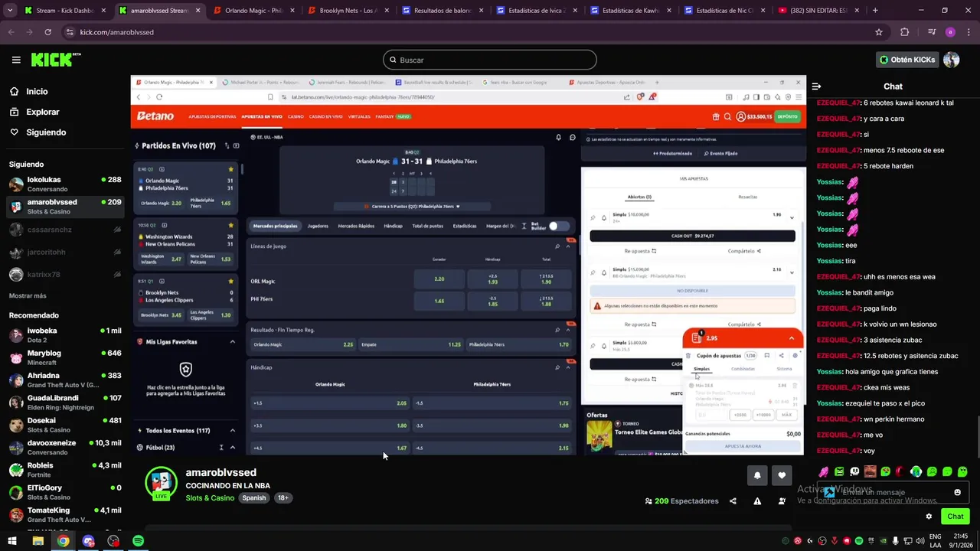Toggle favorite star for Orlando Magic match
Screen dimensions: 980x551
230,169
